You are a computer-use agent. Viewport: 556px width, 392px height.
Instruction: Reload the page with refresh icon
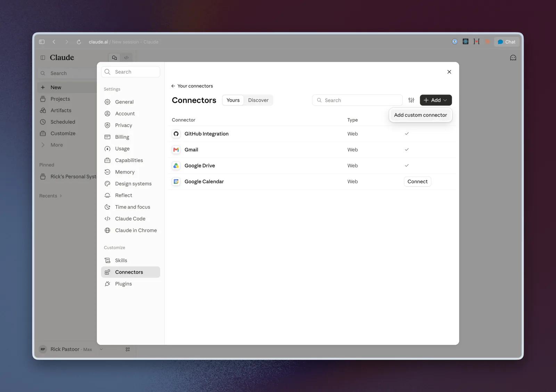point(79,42)
